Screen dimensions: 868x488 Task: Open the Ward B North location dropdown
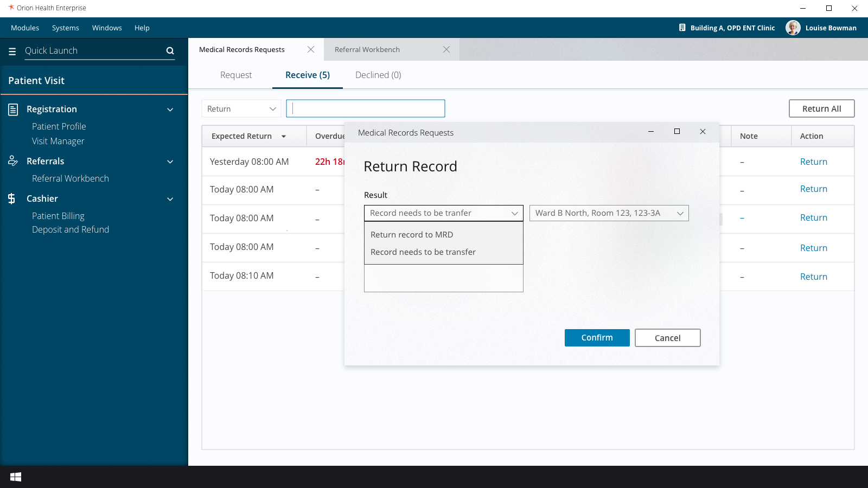(609, 213)
